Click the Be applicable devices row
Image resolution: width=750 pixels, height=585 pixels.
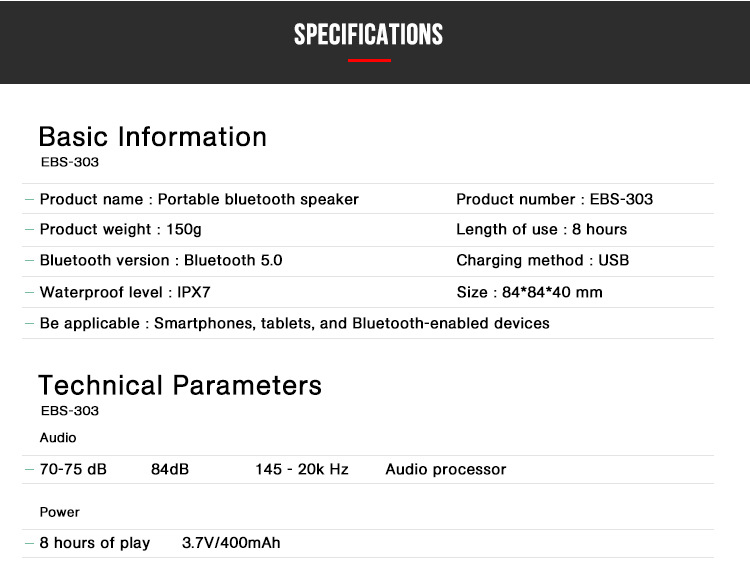294,323
